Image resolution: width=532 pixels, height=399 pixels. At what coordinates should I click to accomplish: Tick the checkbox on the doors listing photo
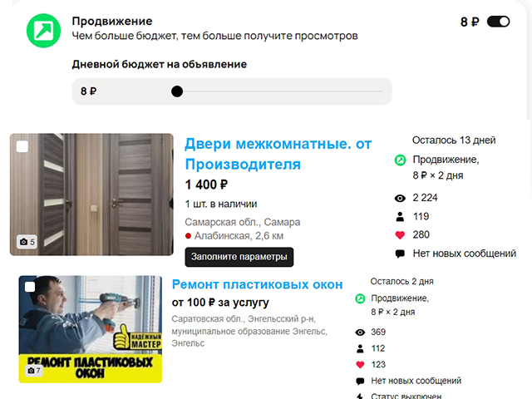coord(22,146)
